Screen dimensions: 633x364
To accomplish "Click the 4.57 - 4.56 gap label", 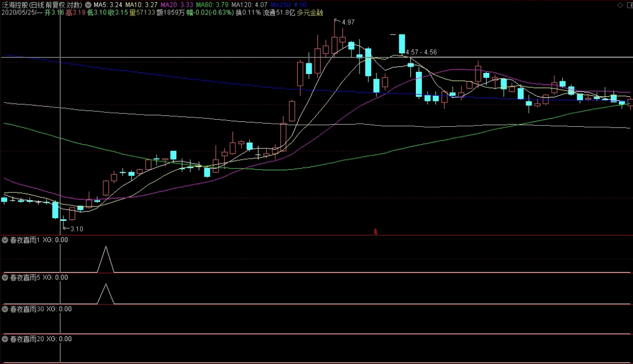I will 421,52.
